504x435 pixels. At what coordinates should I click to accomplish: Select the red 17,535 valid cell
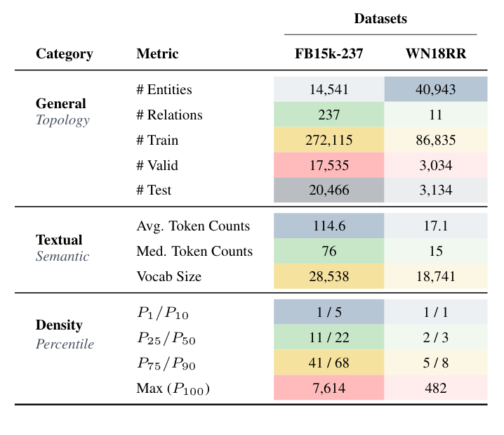pos(329,165)
